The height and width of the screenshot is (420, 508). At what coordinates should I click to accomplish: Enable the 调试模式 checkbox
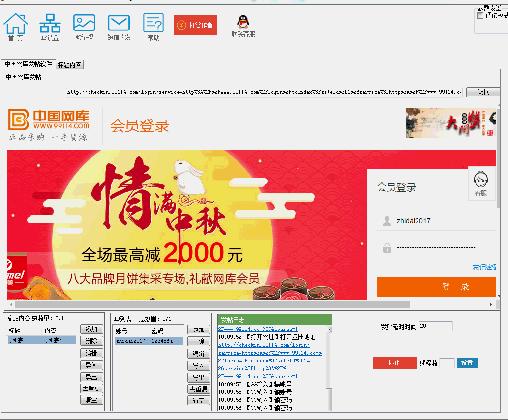tap(480, 15)
